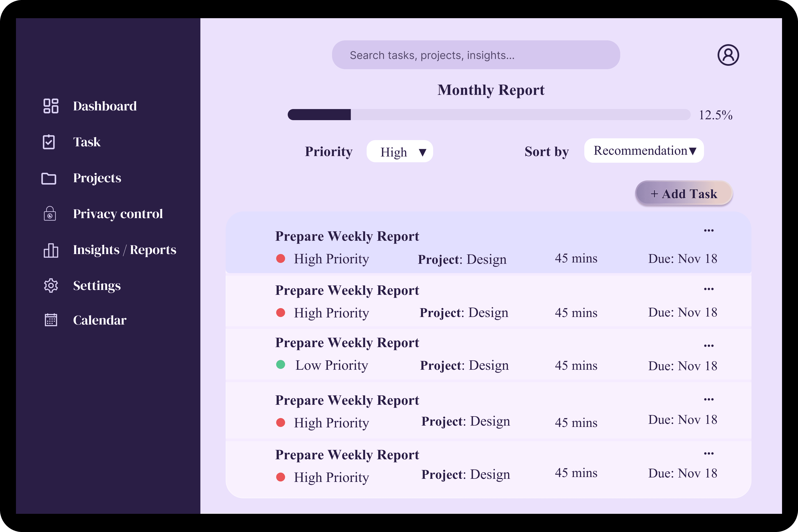The height and width of the screenshot is (532, 798).
Task: Open the highlighted Prepare Weekly Report task
Action: (347, 237)
